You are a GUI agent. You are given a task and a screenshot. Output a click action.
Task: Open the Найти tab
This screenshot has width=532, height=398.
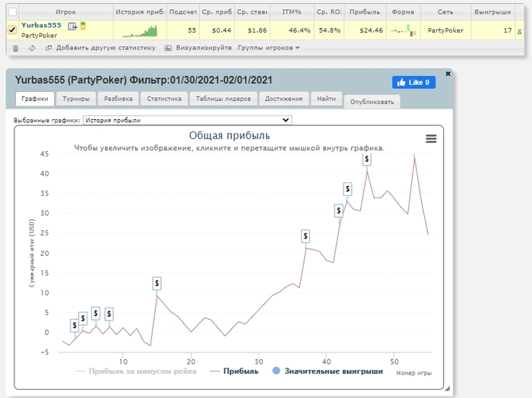point(326,99)
